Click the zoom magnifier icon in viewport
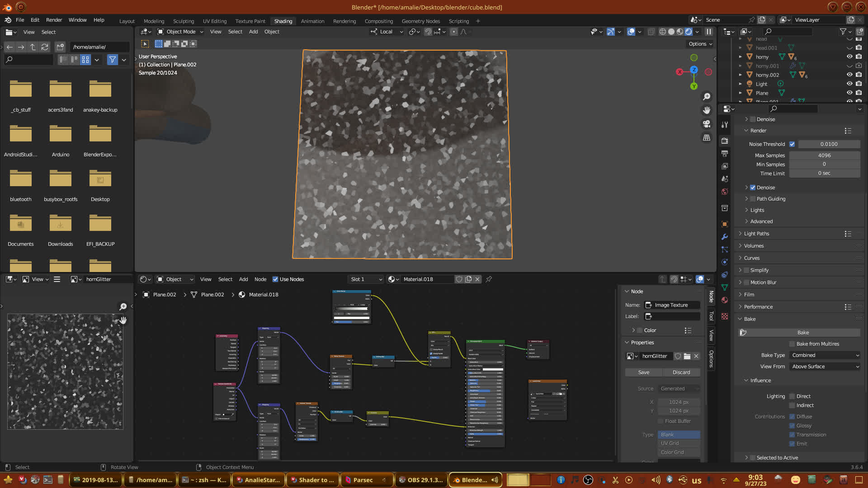Screen dimensions: 868x488 707,97
